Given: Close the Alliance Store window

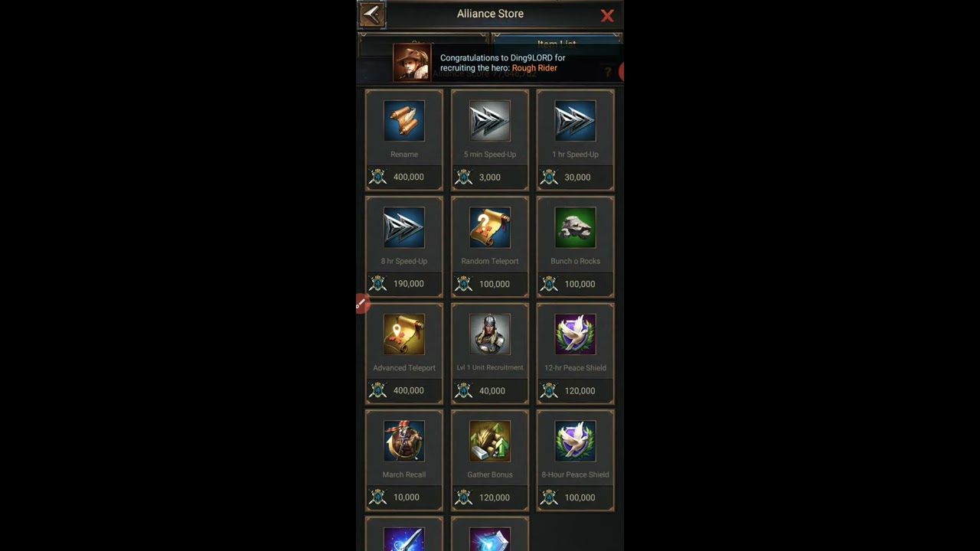Looking at the screenshot, I should click(x=607, y=15).
